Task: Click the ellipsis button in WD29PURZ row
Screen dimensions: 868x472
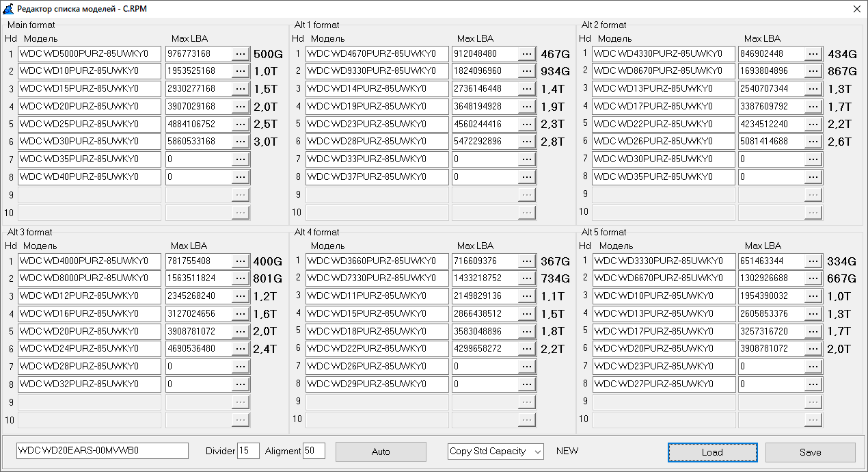Action: [527, 384]
